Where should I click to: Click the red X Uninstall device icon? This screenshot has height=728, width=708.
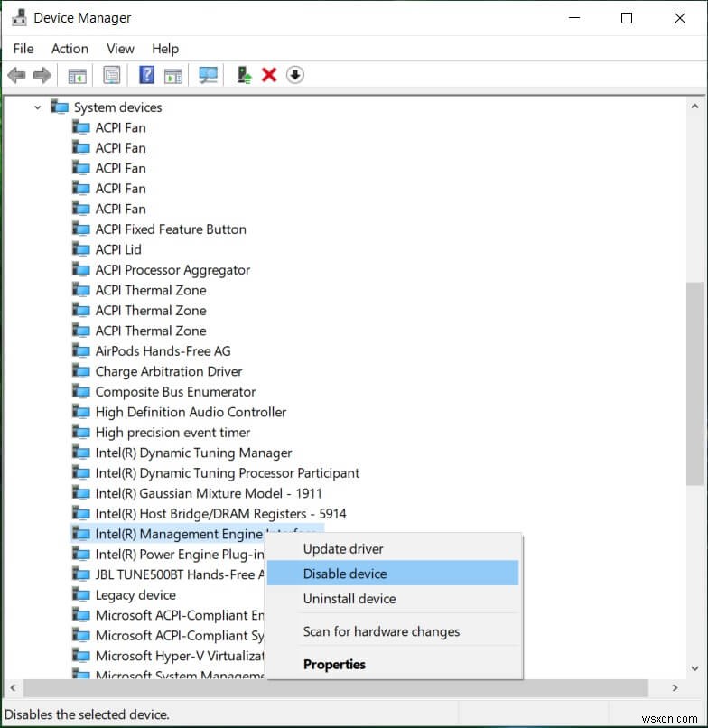coord(269,75)
